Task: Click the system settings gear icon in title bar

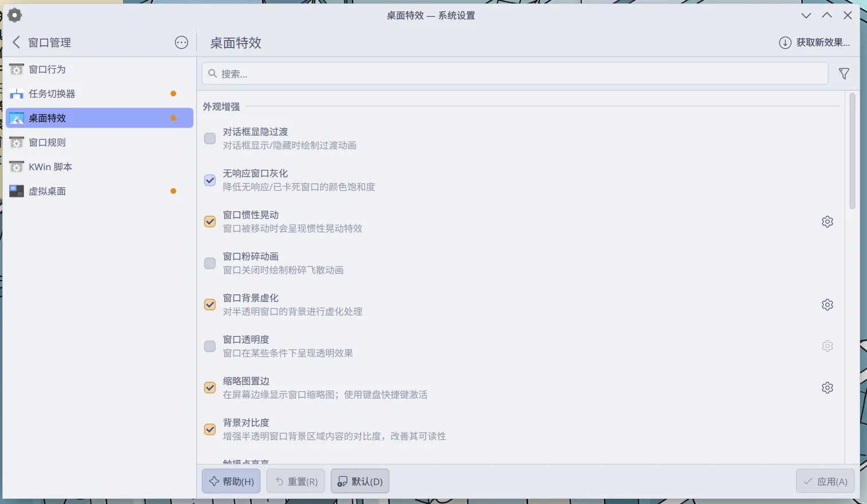Action: pyautogui.click(x=15, y=15)
